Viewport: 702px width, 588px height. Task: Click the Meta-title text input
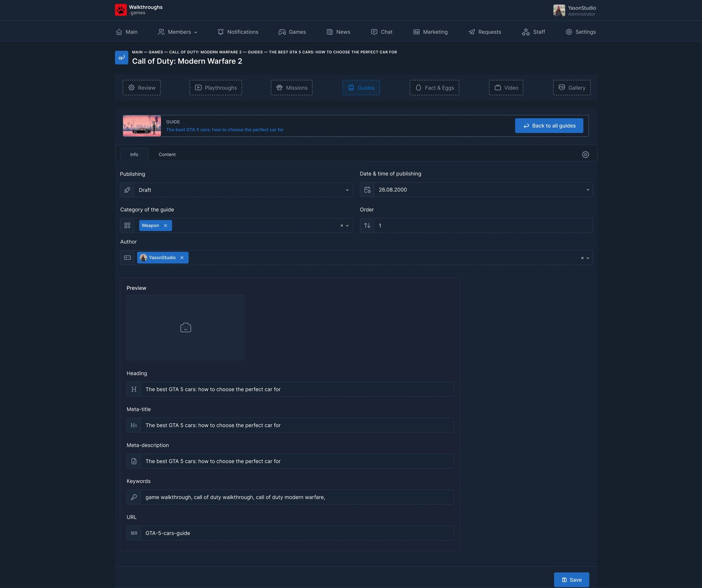[297, 425]
